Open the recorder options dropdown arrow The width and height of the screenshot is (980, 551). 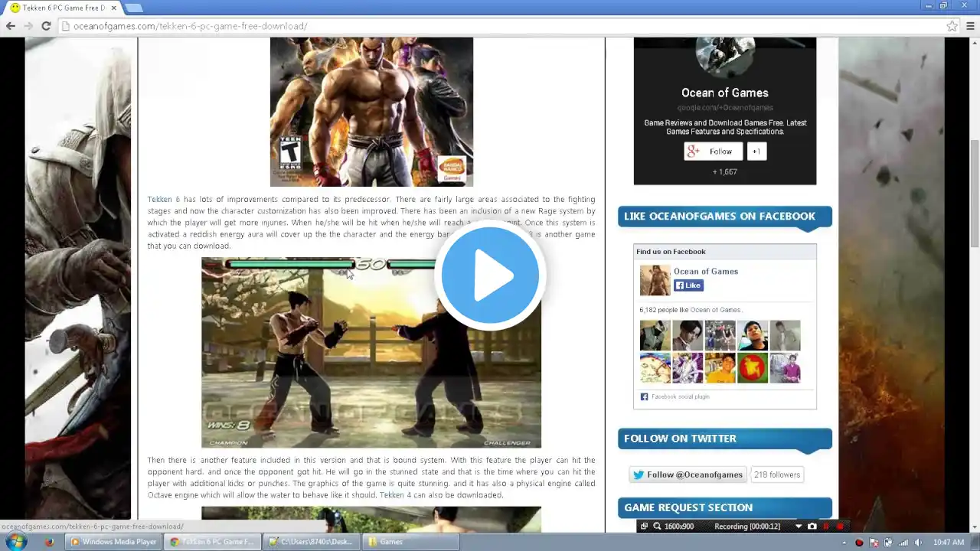[x=799, y=527]
